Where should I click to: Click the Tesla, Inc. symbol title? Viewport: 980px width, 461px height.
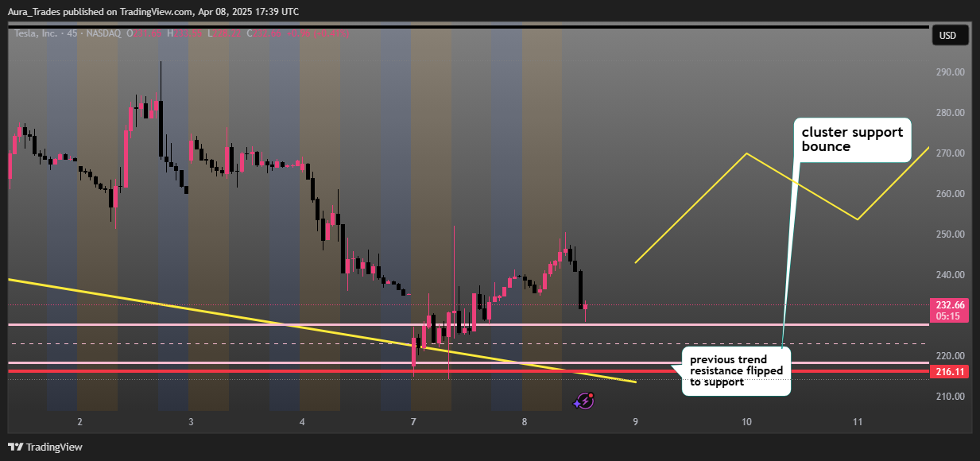click(37, 33)
